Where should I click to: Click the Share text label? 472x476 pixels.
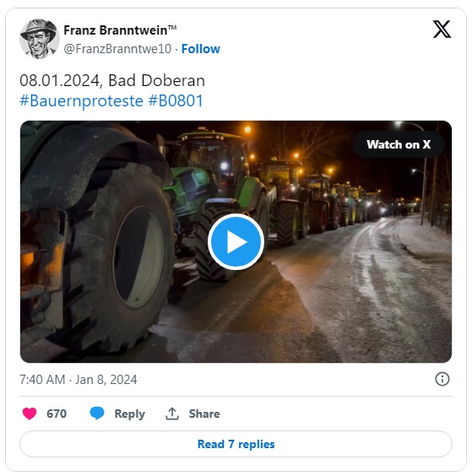coord(204,414)
